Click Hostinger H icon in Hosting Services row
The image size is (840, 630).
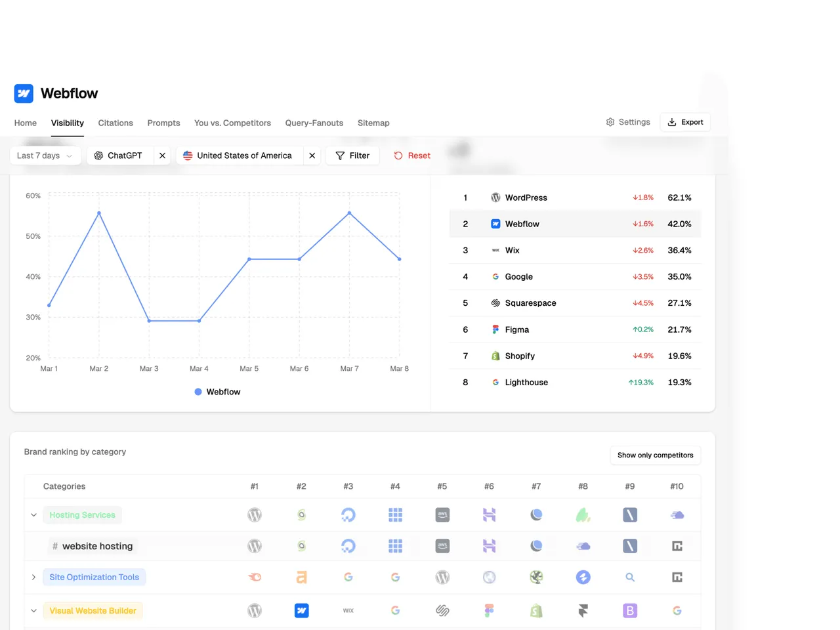tap(489, 515)
